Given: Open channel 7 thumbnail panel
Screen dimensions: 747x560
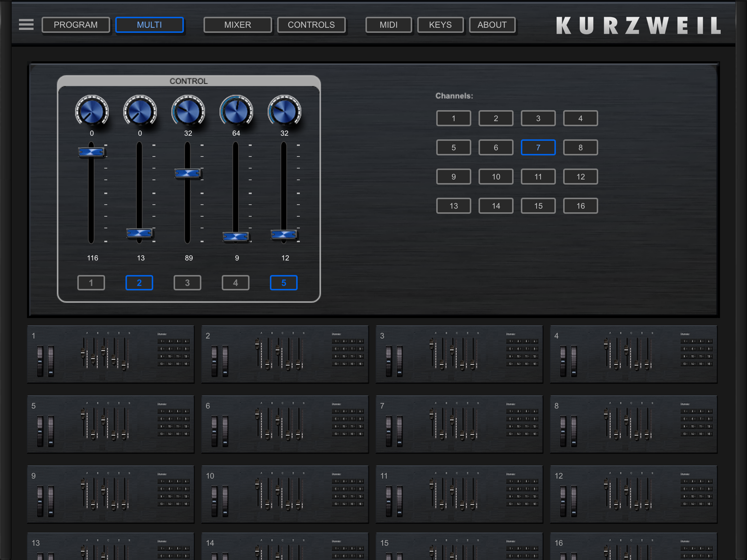Looking at the screenshot, I should [459, 424].
